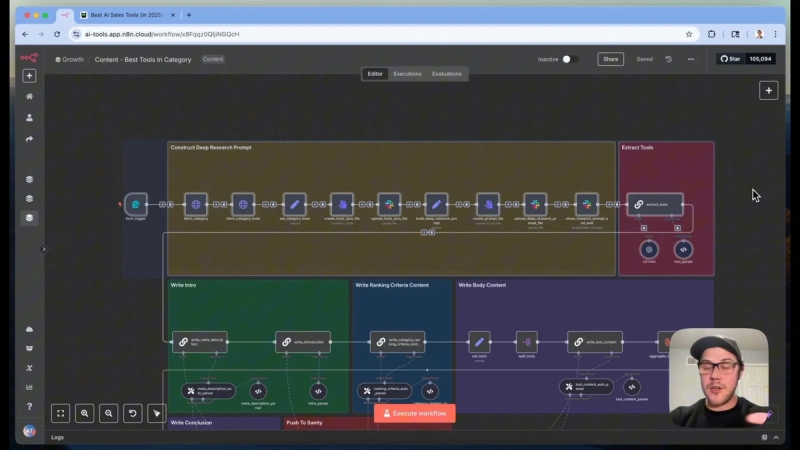The width and height of the screenshot is (800, 450).
Task: Open the Shared arrow icon in sidebar
Action: click(x=29, y=139)
